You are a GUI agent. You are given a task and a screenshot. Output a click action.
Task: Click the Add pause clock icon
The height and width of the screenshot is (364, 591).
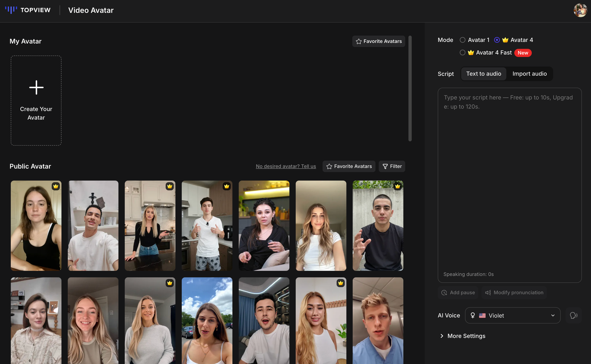tap(444, 293)
